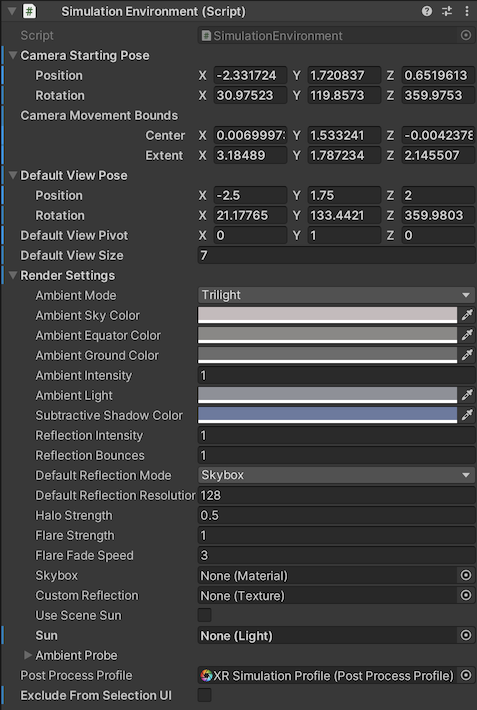Click the Default View Pivot label

click(74, 235)
